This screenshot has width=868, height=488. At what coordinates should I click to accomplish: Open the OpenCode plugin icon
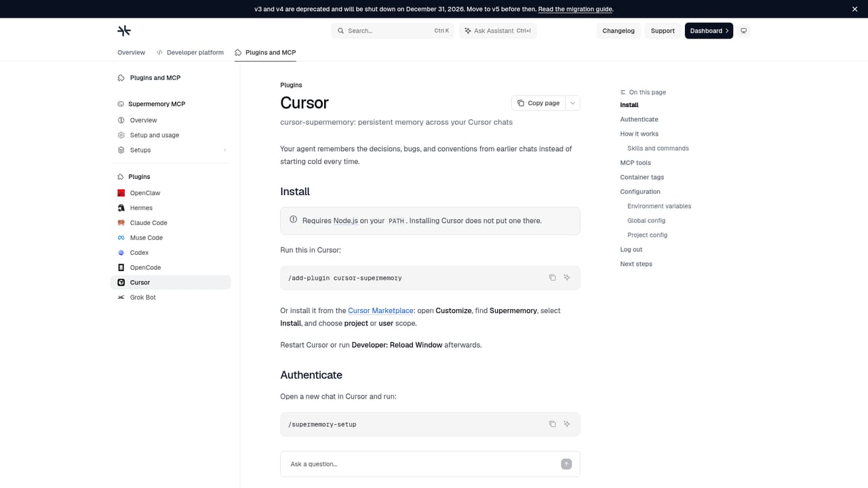click(x=121, y=268)
